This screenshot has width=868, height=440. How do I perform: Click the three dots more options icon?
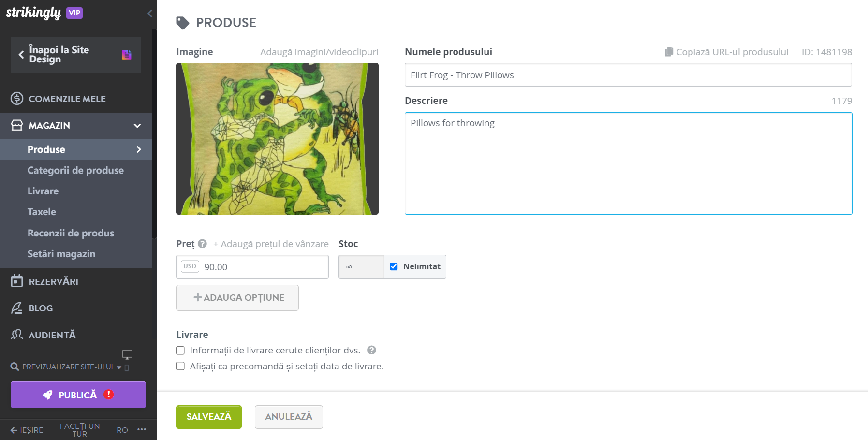coord(142,429)
